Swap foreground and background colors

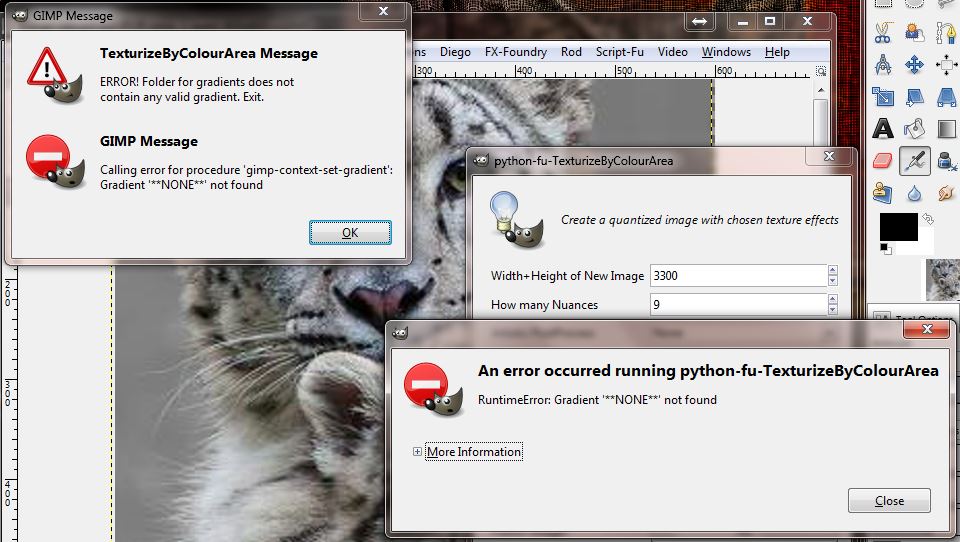point(928,219)
